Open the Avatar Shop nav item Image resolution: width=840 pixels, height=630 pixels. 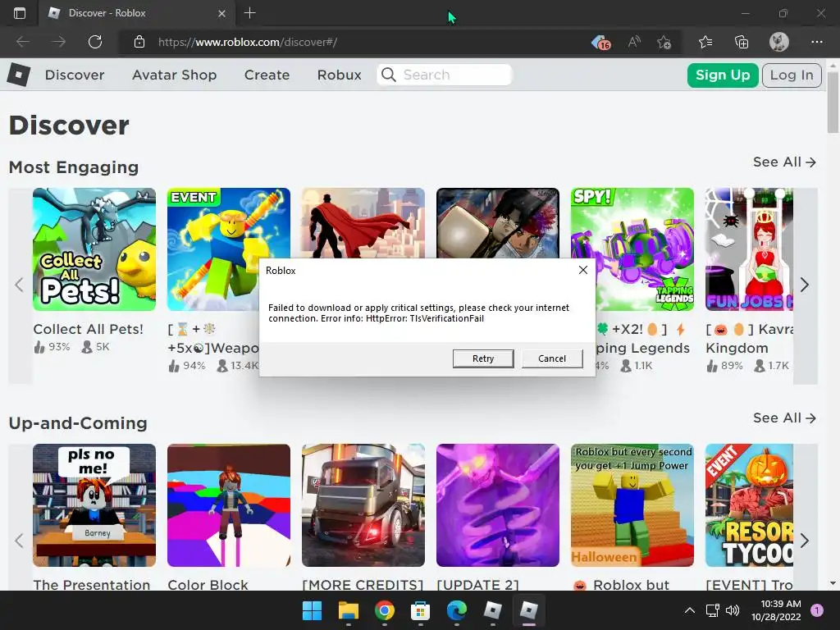[x=174, y=75]
